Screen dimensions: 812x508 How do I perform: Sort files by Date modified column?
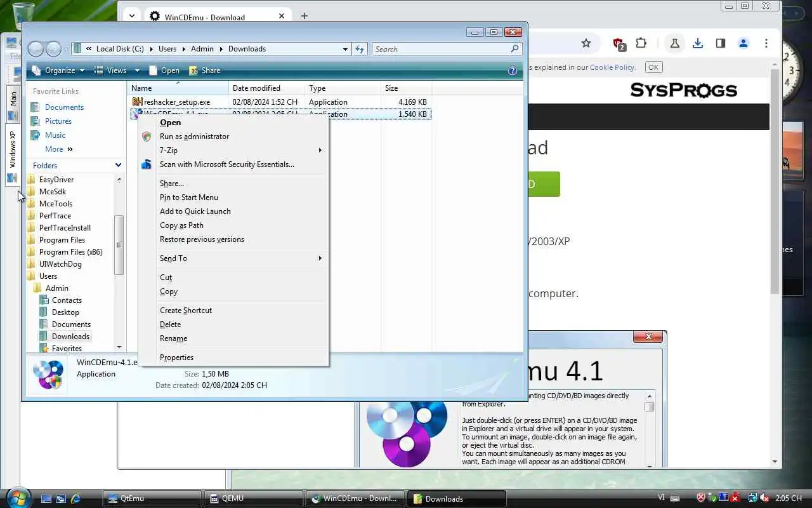(266, 88)
